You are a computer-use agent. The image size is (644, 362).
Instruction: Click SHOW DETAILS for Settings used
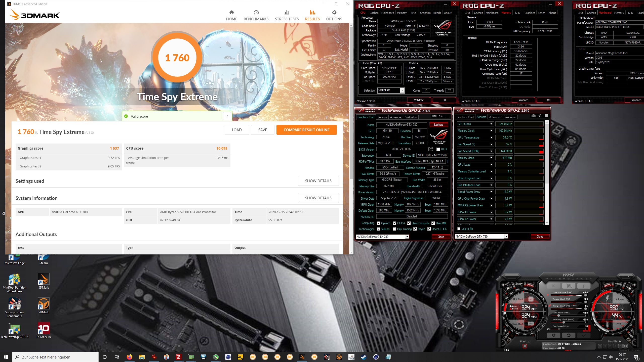click(318, 181)
